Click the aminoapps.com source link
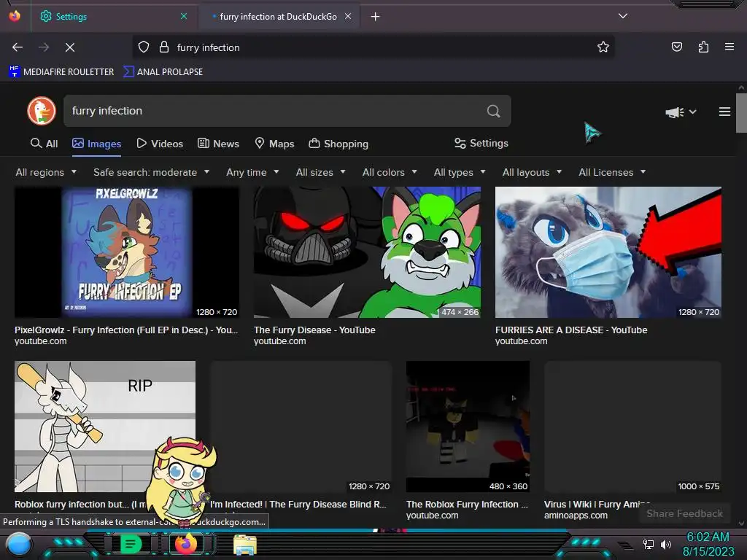 point(576,516)
